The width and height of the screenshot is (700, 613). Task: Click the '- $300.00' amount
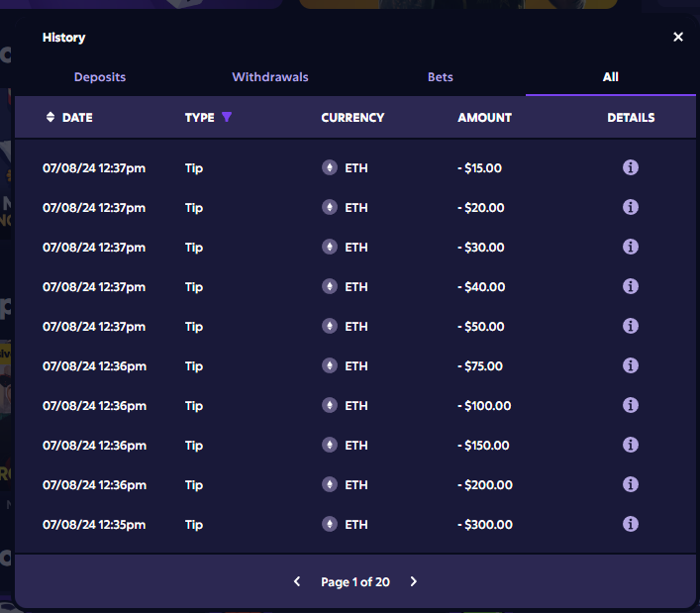(485, 525)
